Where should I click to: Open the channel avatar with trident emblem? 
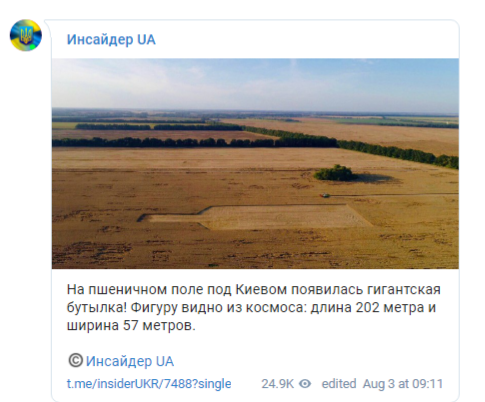tap(26, 35)
